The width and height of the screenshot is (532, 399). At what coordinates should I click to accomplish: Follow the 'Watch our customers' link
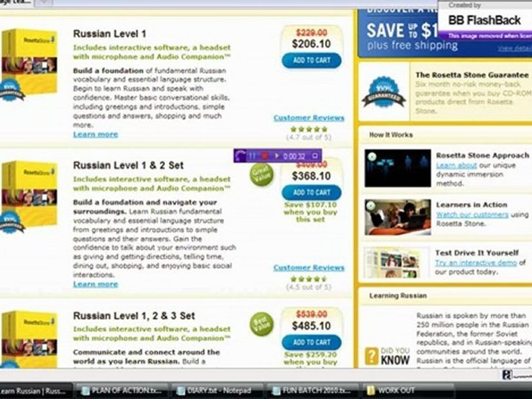472,215
